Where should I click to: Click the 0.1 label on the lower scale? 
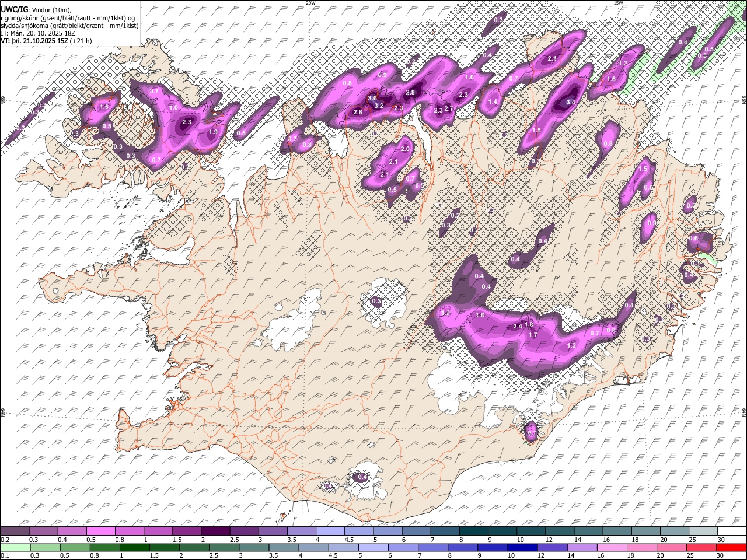coord(5,556)
